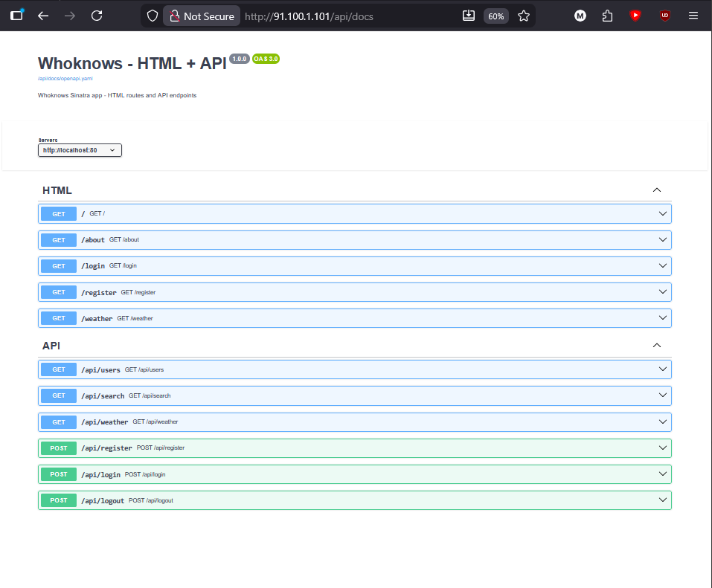Open the Firefox hamburger menu
Image resolution: width=712 pixels, height=588 pixels.
point(693,16)
